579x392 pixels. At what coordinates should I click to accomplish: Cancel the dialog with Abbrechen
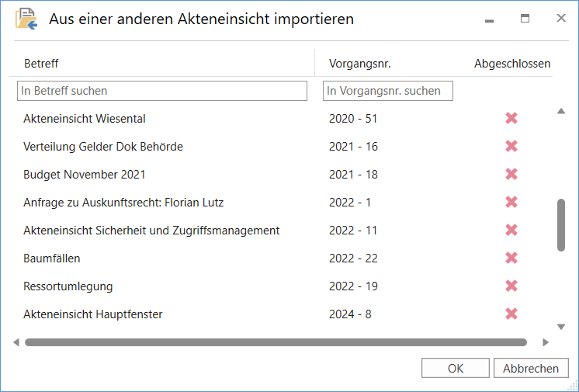coord(531,369)
